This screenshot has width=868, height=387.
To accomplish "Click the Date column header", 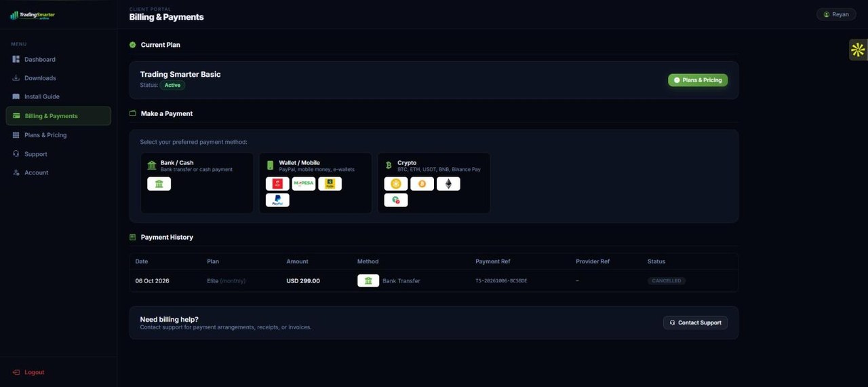I will pyautogui.click(x=141, y=261).
